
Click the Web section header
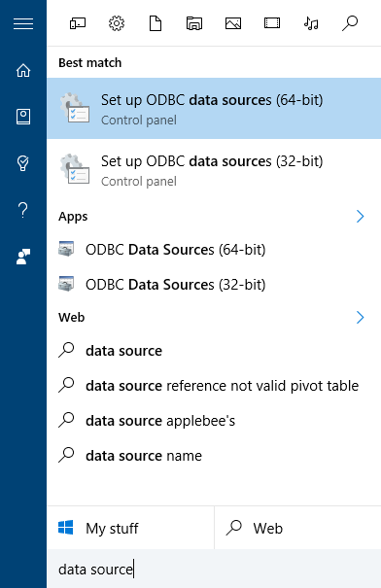(x=72, y=318)
